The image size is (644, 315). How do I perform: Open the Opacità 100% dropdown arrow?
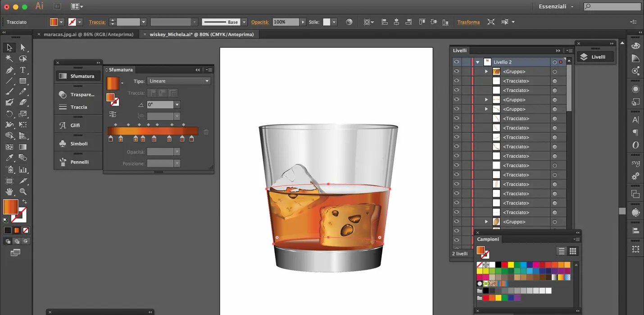coord(303,22)
